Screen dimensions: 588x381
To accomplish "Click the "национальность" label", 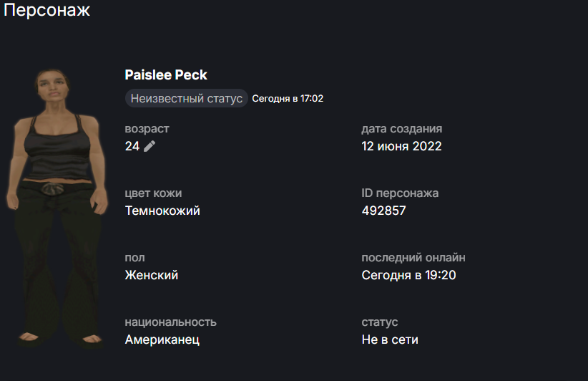I will click(x=170, y=322).
